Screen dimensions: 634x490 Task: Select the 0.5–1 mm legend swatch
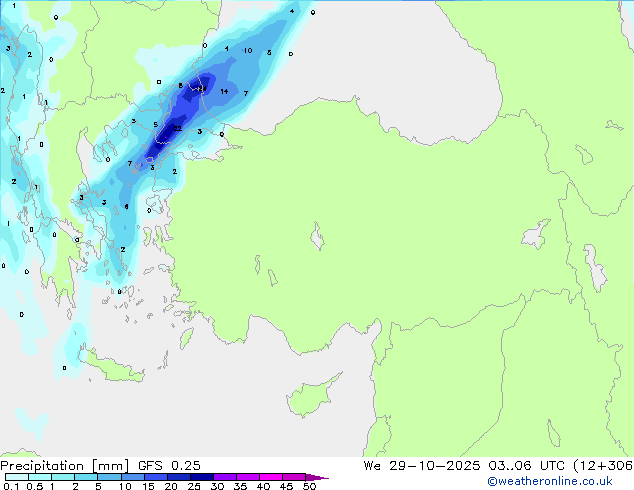[40, 477]
